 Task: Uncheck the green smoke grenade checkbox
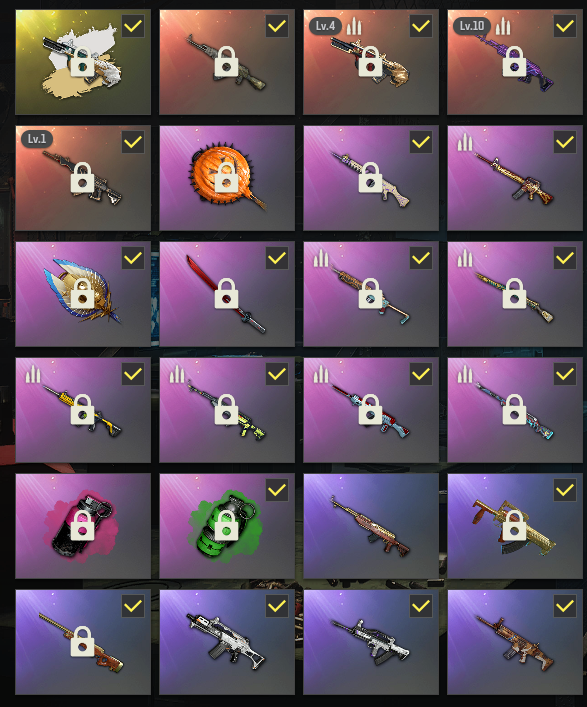(x=277, y=490)
